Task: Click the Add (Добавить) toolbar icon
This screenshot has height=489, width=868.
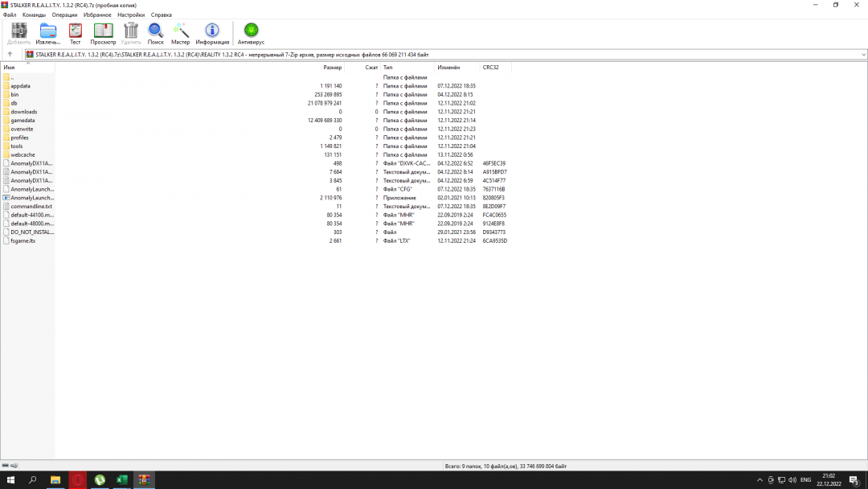Action: click(x=18, y=34)
